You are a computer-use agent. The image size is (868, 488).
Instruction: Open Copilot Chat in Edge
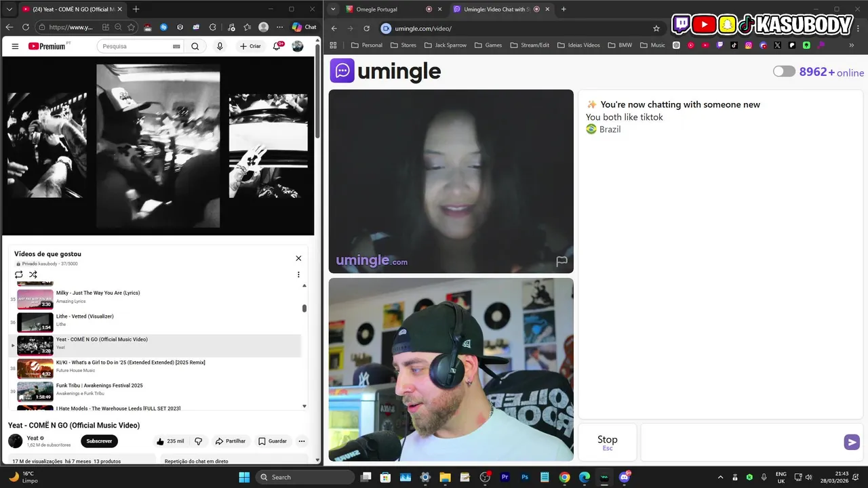[304, 27]
